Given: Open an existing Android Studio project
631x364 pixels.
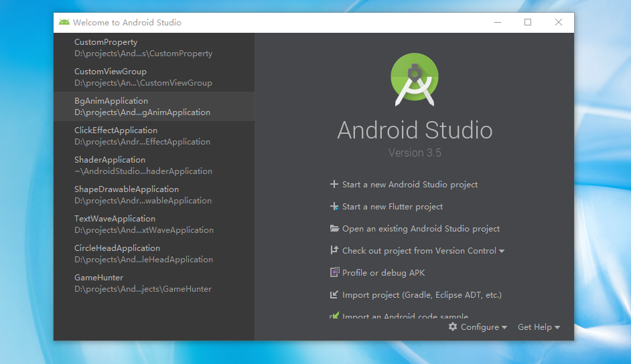Looking at the screenshot, I should point(415,229).
